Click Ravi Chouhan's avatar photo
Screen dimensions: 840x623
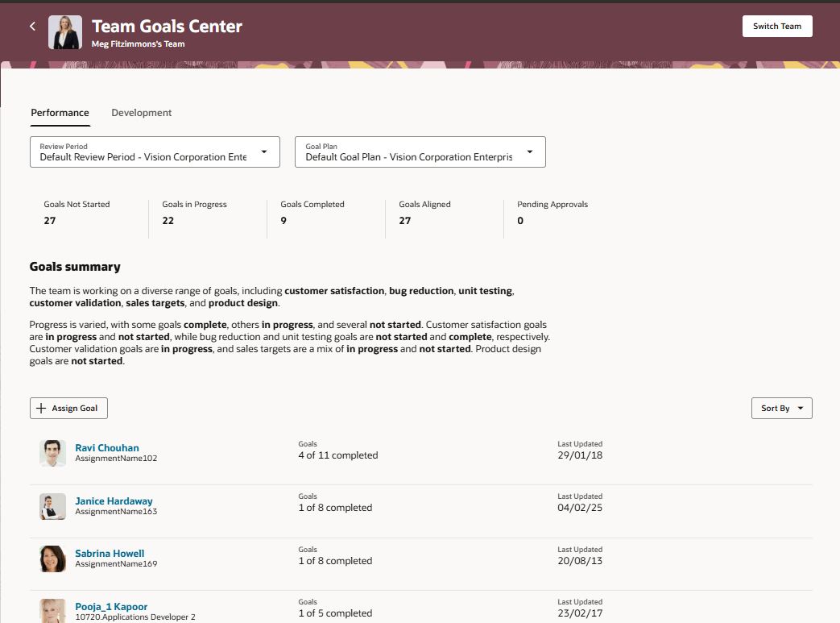(52, 453)
